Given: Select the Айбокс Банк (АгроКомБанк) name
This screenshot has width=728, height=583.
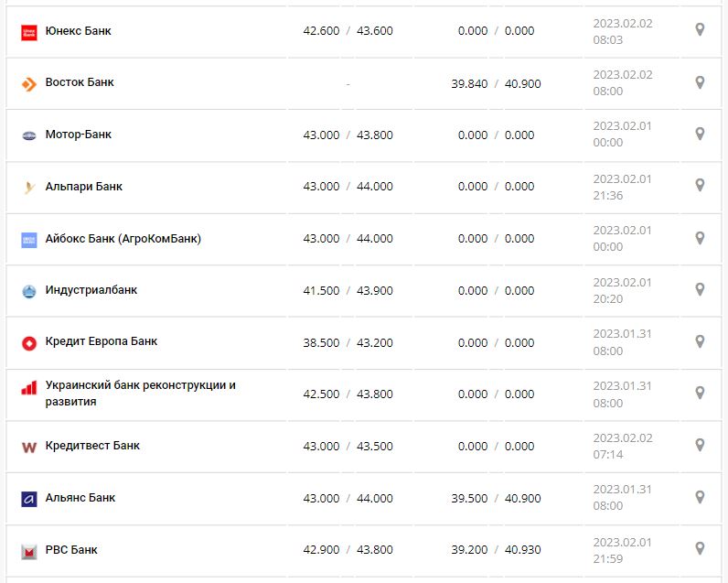Looking at the screenshot, I should (x=123, y=239).
